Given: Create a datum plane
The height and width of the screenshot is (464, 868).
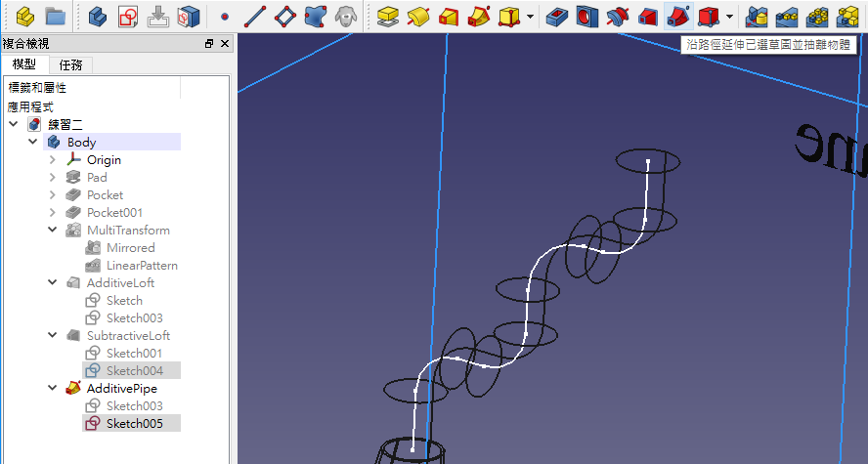Looking at the screenshot, I should 285,18.
